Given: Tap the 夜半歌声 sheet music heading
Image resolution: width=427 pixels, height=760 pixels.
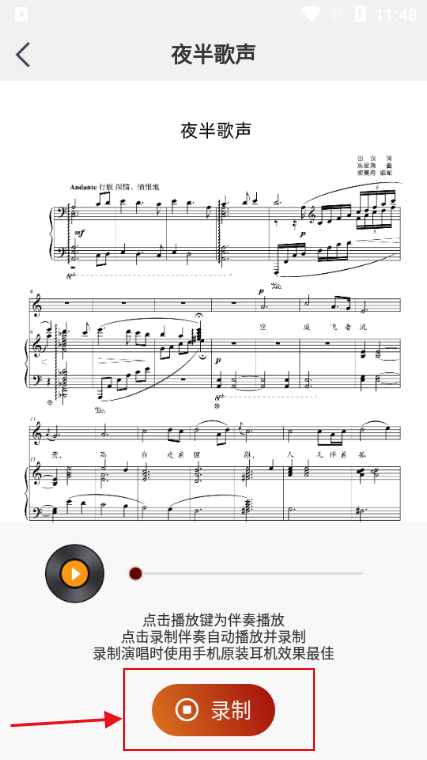Looking at the screenshot, I should [x=216, y=130].
